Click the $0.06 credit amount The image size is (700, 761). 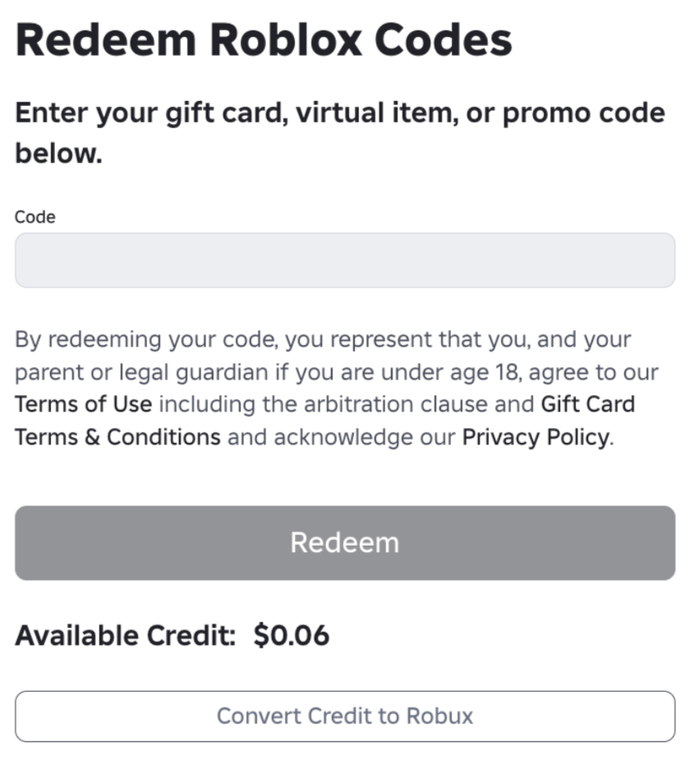pos(292,635)
